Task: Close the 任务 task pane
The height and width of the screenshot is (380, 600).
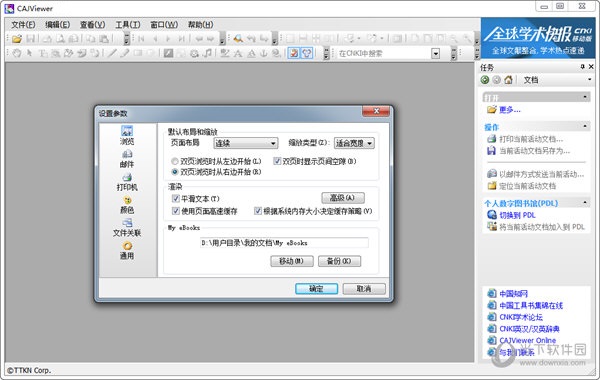Action: 591,67
